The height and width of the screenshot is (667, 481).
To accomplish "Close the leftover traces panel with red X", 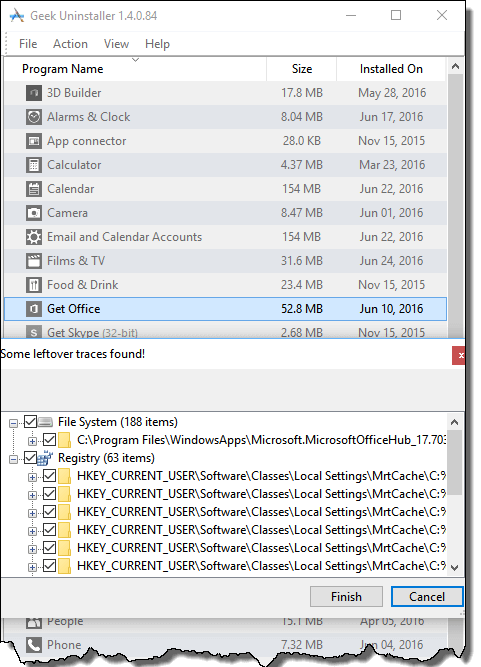I will (x=459, y=356).
